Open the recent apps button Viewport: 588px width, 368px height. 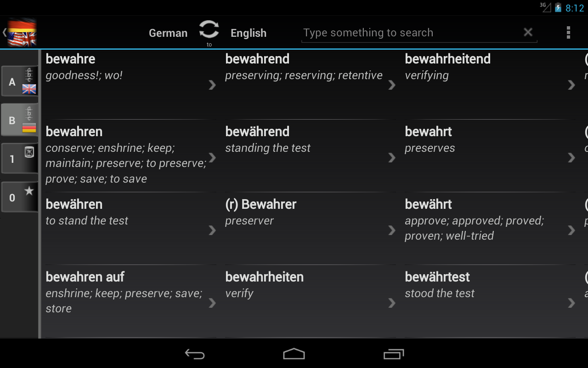(393, 354)
